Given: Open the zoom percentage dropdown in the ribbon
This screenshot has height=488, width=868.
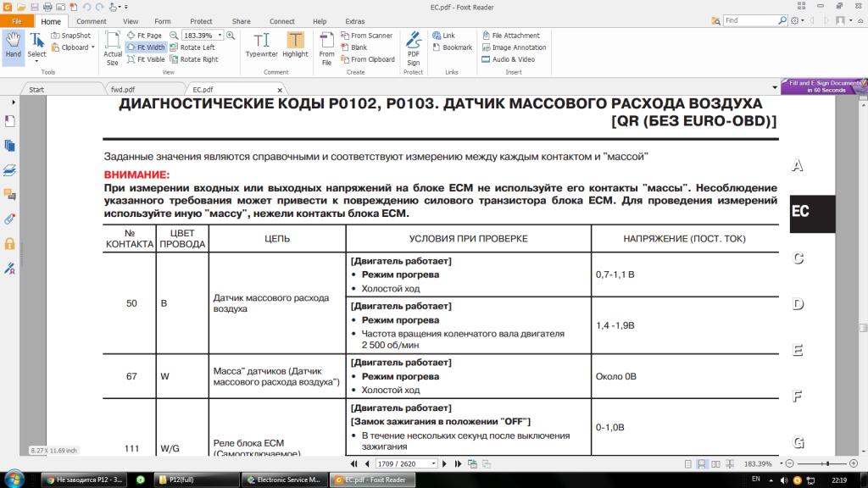Looking at the screenshot, I should (220, 36).
